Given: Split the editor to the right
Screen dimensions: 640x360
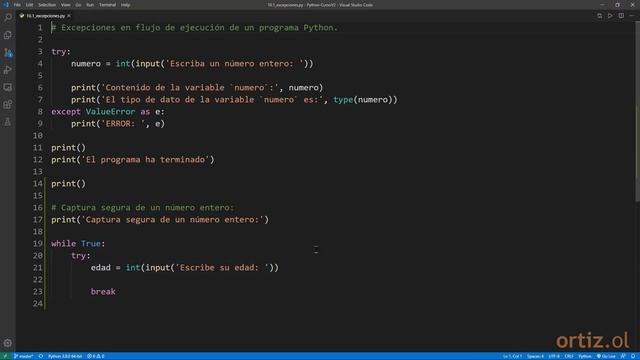Looking at the screenshot, I should [x=621, y=16].
